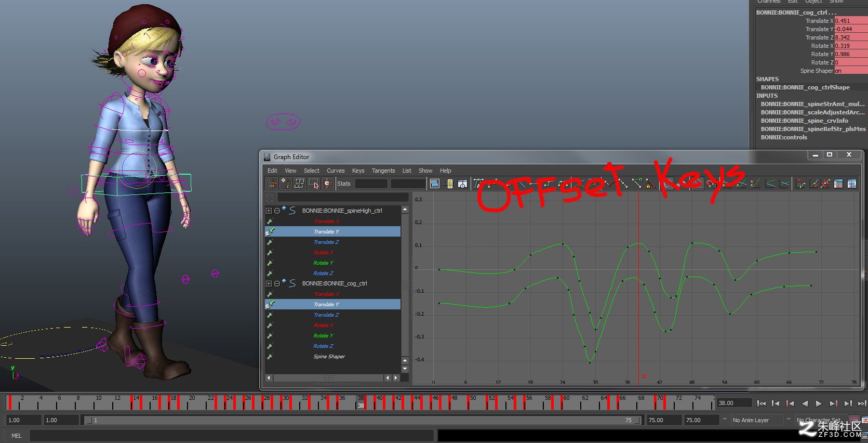Click the Retime tool icon
This screenshot has height=443, width=868.
(x=327, y=184)
